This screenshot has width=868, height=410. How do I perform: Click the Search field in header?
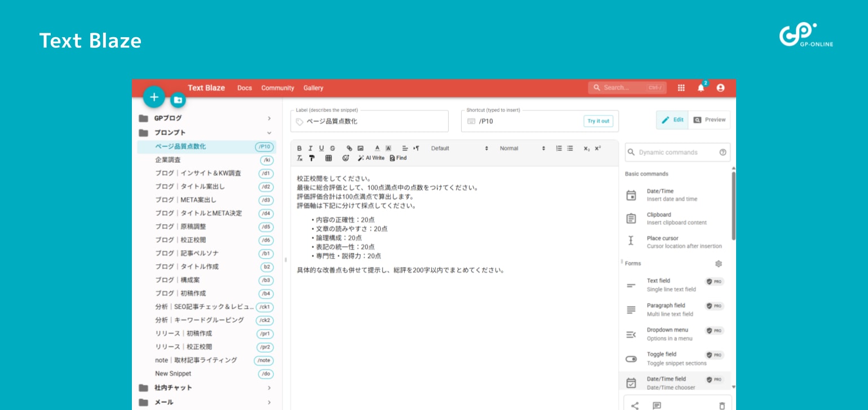tap(627, 88)
